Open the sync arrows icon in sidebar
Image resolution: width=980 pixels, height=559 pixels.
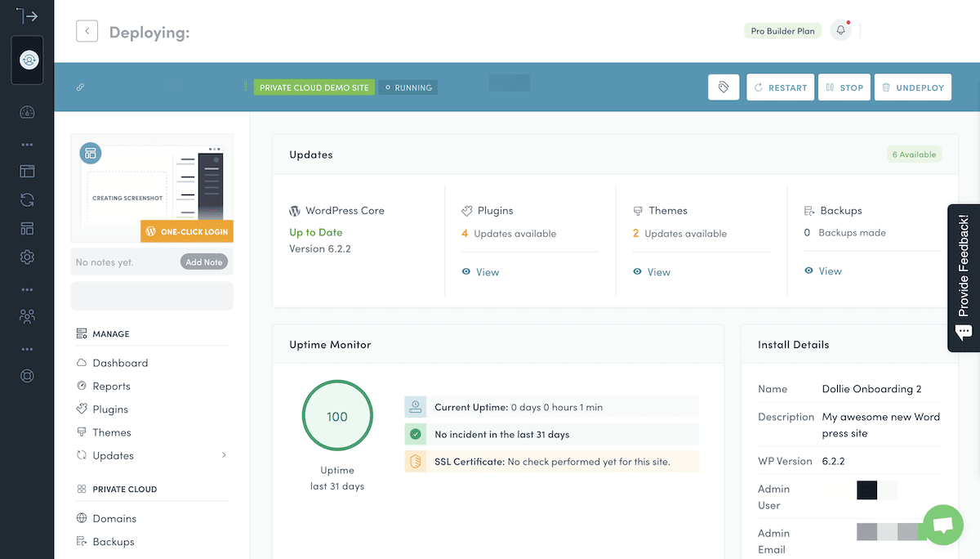(27, 199)
